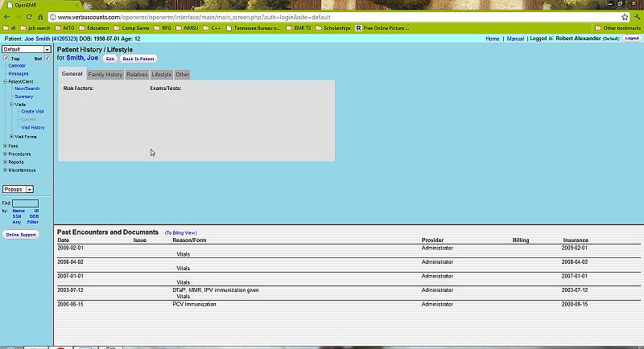Open the Default dropdown in sidebar
Image resolution: width=644 pixels, height=349 pixels.
[27, 49]
